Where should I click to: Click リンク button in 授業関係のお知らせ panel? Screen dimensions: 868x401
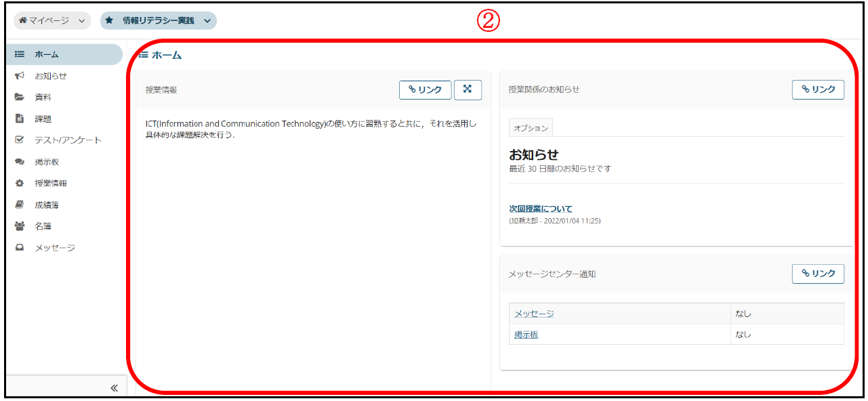click(818, 89)
